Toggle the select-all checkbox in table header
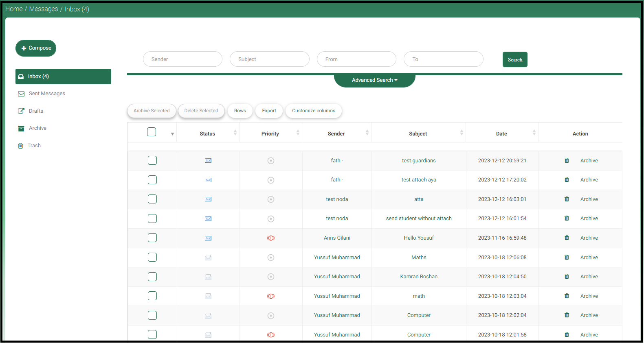The image size is (644, 343). 152,132
